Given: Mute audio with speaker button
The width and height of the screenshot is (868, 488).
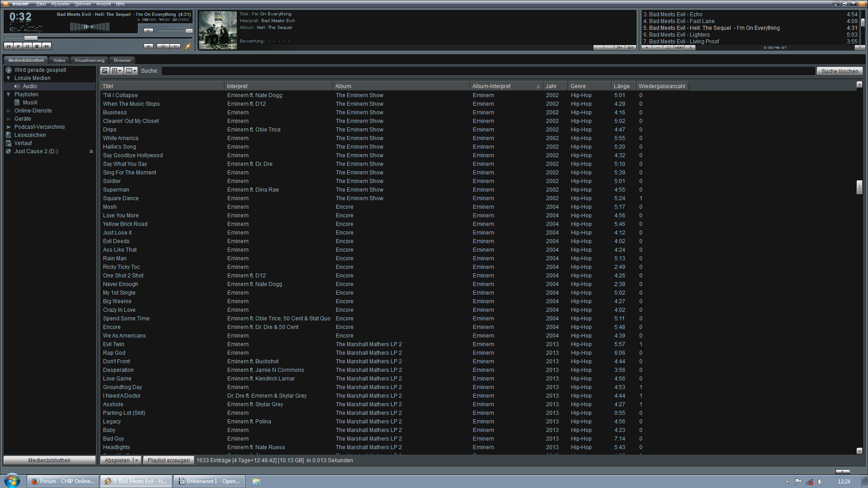Looking at the screenshot, I should [148, 31].
